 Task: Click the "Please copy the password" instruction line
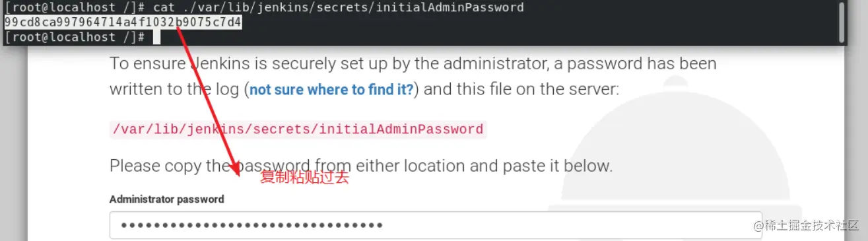pos(361,165)
